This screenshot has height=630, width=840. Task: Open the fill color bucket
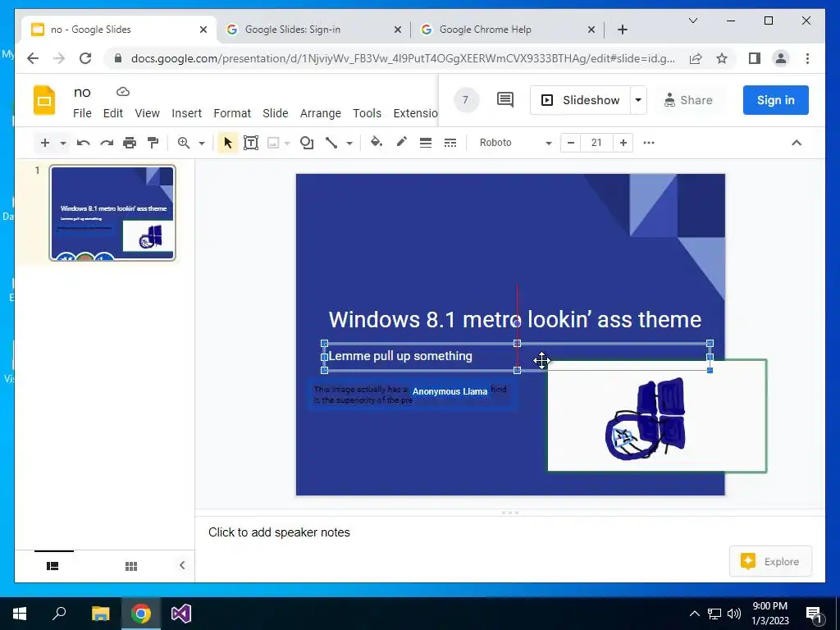coord(376,143)
